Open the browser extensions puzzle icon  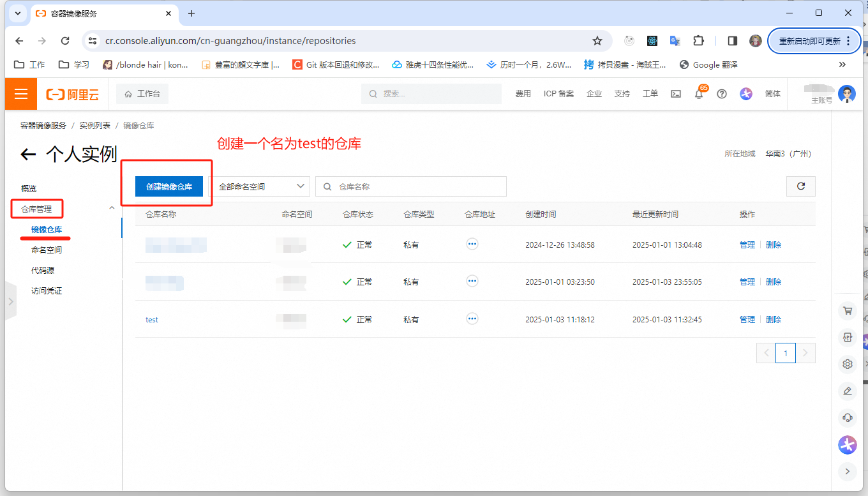coord(699,41)
